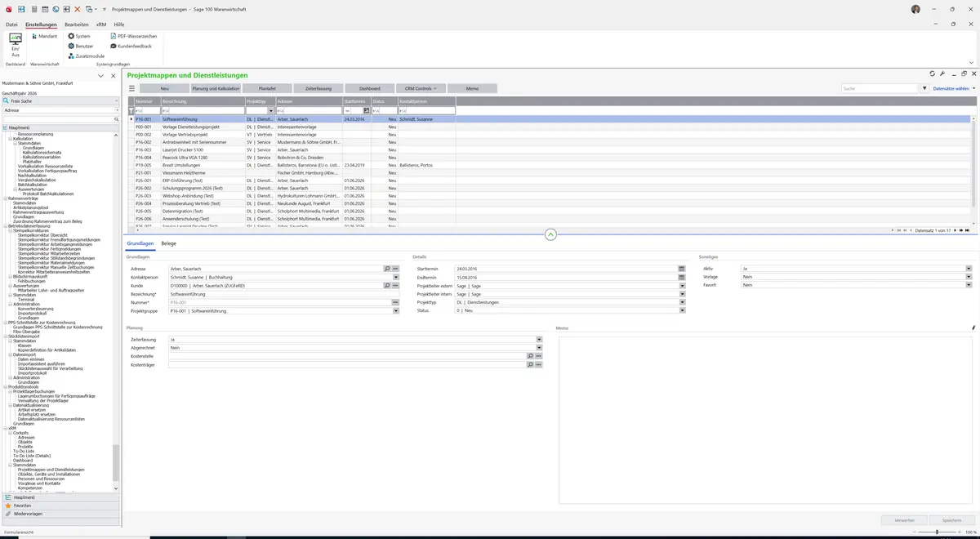Open the Projektleiter extern dropdown
980x539 pixels.
[x=682, y=286]
